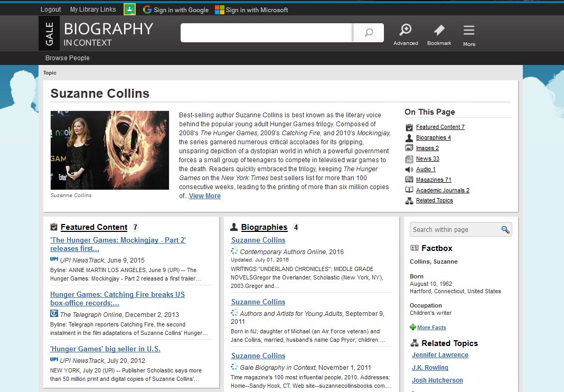Click the Google logo icon
This screenshot has height=392, width=564.
(147, 10)
